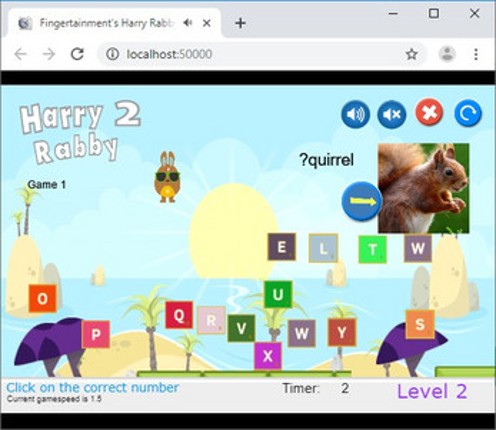View site information icon in address bar
Screen dimensions: 496x430
[x=112, y=54]
